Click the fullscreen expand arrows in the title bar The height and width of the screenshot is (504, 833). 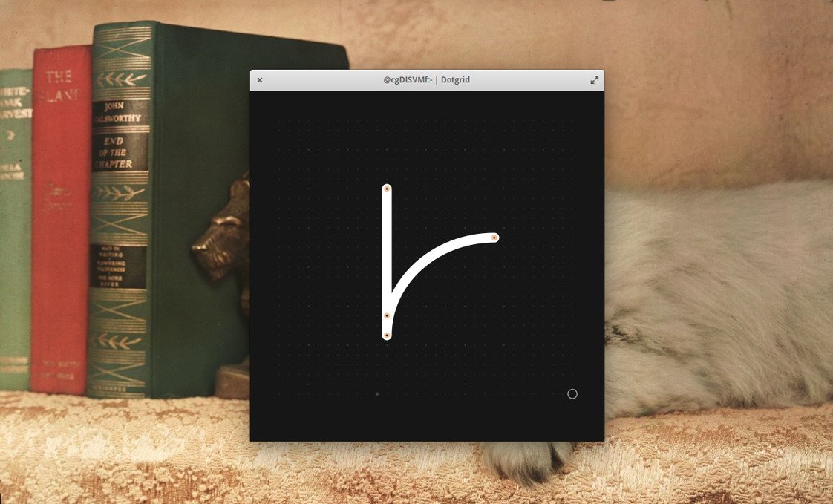click(594, 79)
